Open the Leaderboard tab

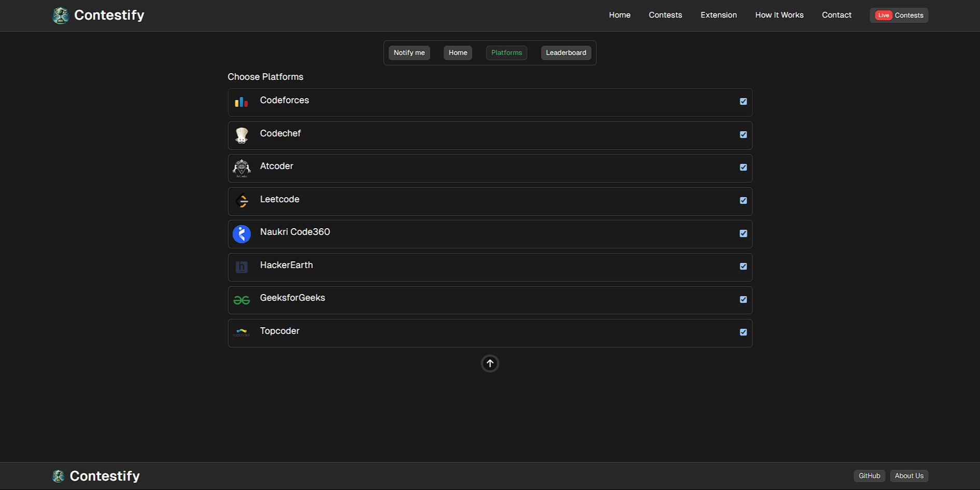click(566, 52)
